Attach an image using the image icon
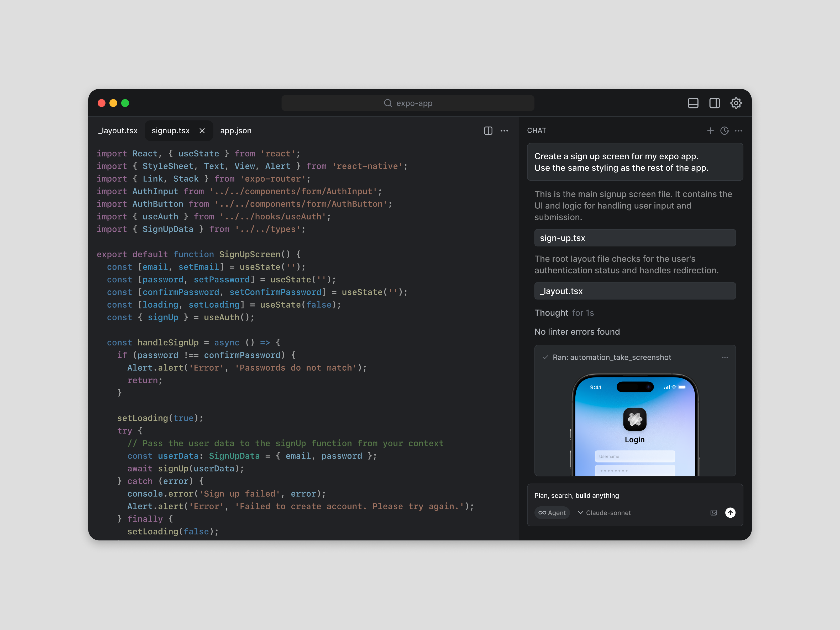 713,513
